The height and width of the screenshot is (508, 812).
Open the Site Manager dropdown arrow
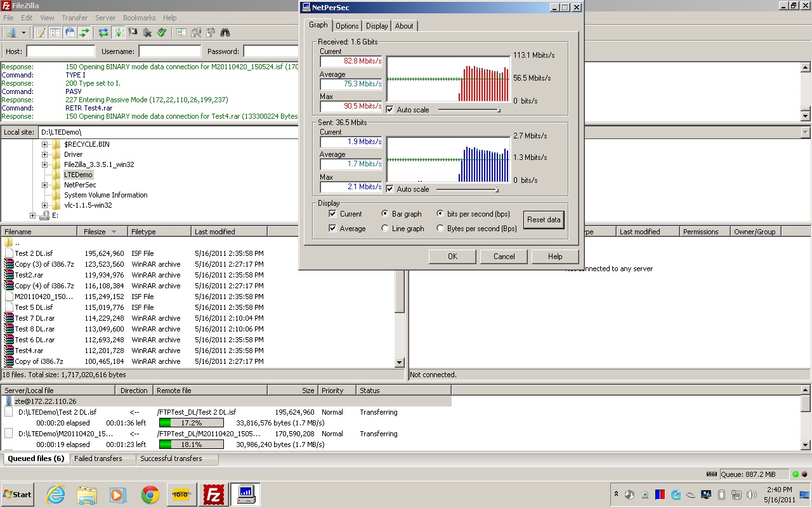pyautogui.click(x=23, y=32)
